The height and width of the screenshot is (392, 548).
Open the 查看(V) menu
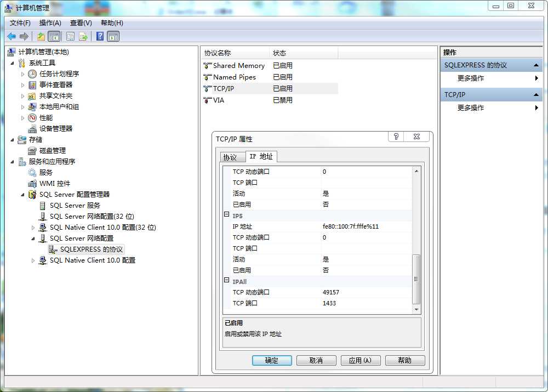click(x=81, y=22)
